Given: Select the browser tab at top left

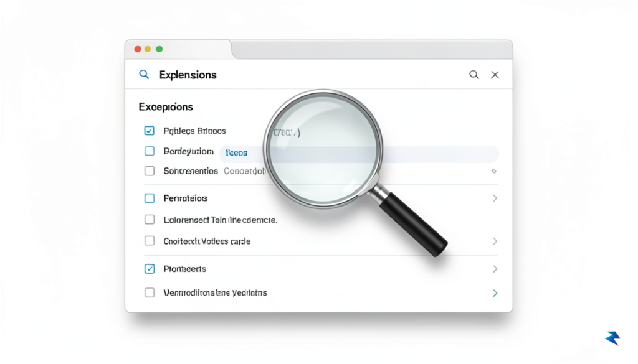Looking at the screenshot, I should coord(178,50).
